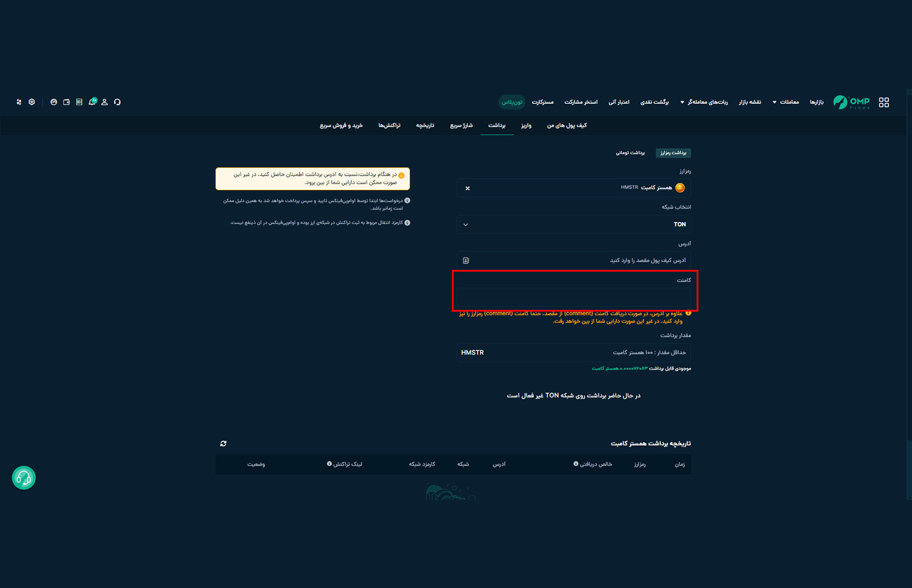Open the dashboard gauge icon
The image size is (912, 588).
(54, 102)
